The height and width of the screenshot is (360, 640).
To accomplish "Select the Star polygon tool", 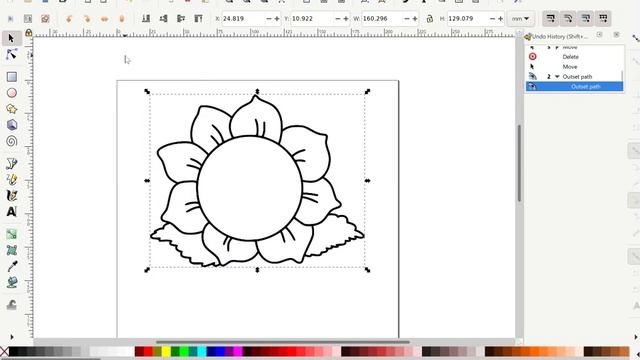I will point(11,109).
